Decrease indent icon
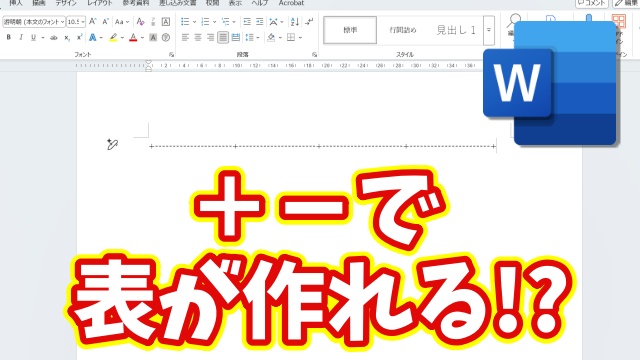Screen dimensions: 640x360 (247, 22)
